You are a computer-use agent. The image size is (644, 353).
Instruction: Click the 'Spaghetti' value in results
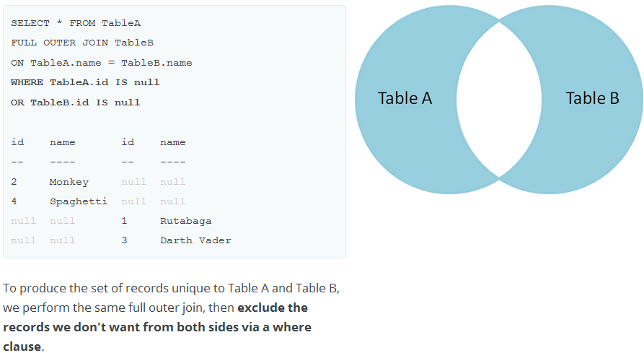click(79, 201)
